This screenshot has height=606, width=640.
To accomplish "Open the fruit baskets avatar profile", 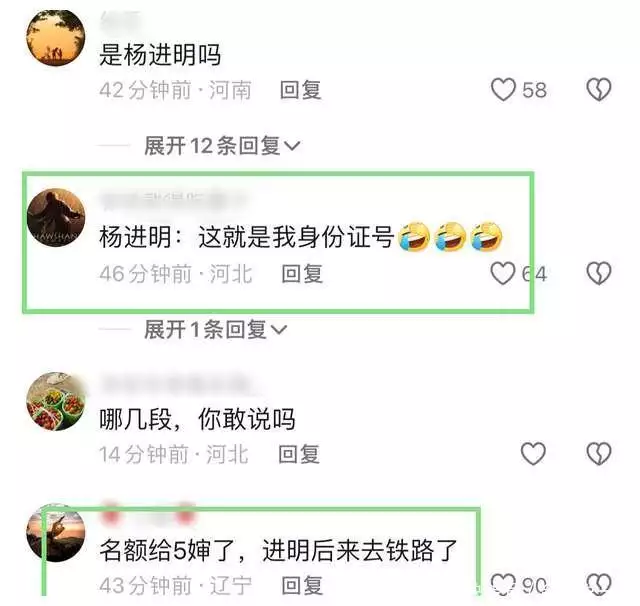I will 56,401.
